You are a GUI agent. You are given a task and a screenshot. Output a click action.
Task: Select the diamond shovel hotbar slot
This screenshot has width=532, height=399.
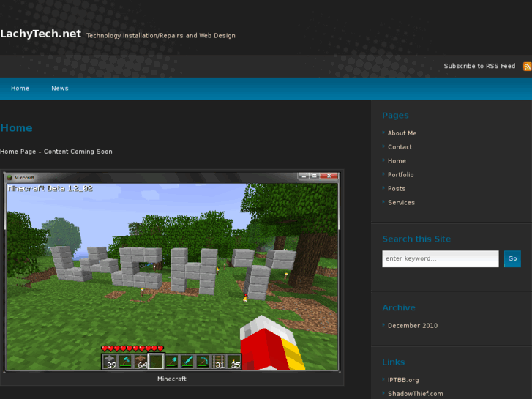172,362
